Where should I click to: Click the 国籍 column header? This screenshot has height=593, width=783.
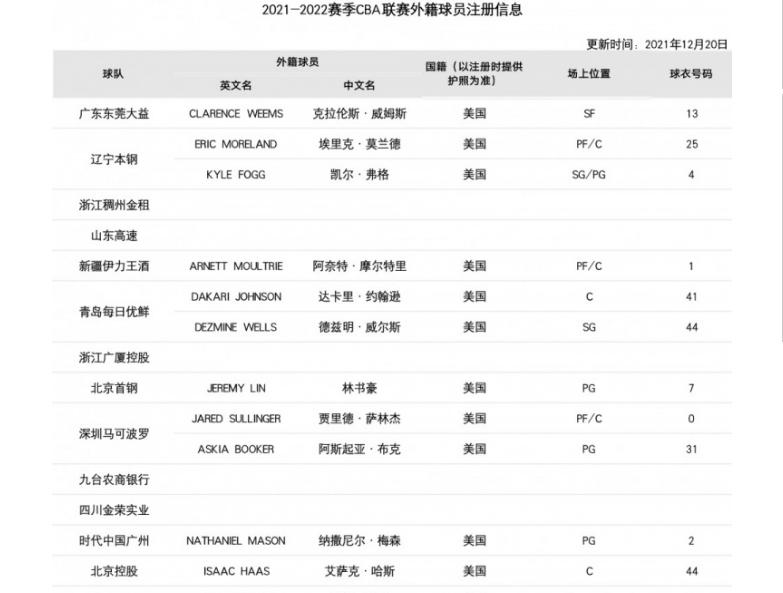[x=474, y=73]
